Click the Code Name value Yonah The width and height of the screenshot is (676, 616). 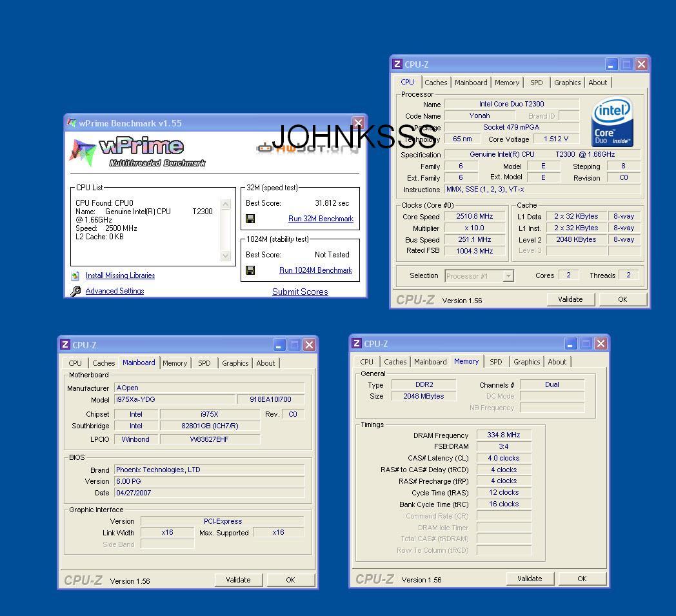tap(480, 115)
